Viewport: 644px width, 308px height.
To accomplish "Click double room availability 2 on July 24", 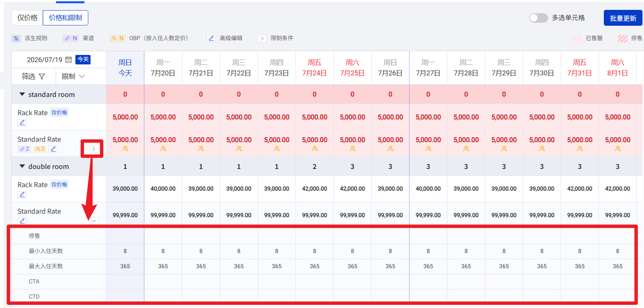I will tap(314, 166).
